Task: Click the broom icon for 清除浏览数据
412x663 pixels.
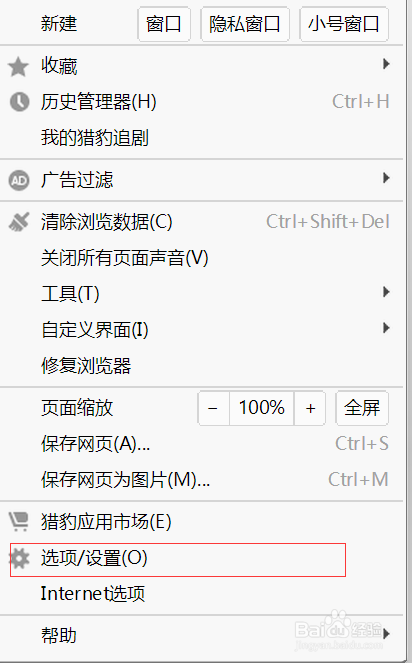Action: pyautogui.click(x=19, y=222)
